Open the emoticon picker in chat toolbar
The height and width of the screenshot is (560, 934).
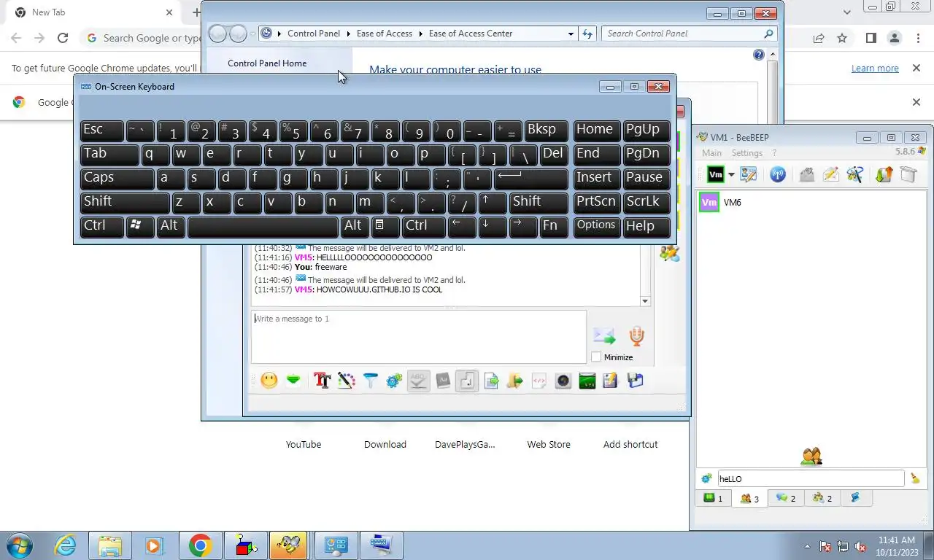click(269, 381)
